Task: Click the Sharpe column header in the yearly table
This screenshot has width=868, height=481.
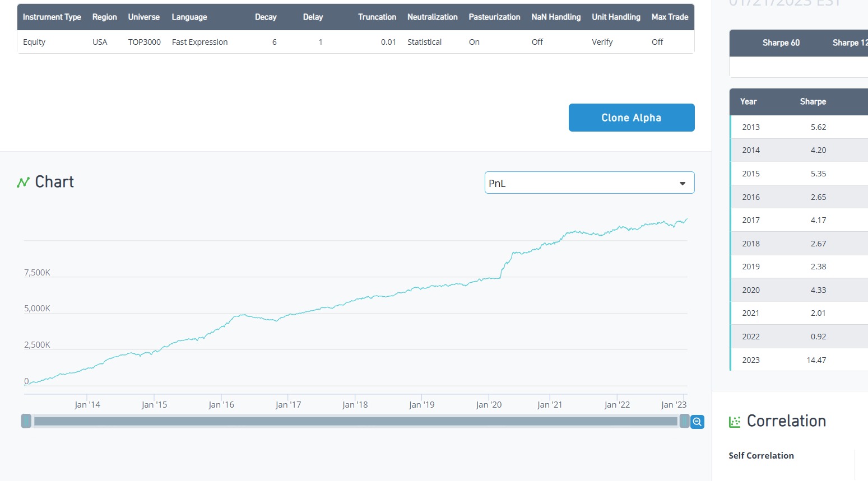Action: pyautogui.click(x=813, y=102)
